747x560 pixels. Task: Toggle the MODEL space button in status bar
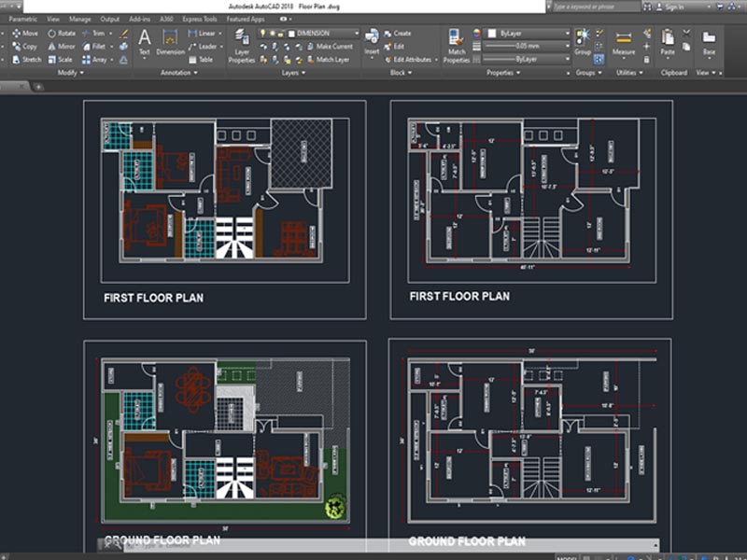click(567, 556)
